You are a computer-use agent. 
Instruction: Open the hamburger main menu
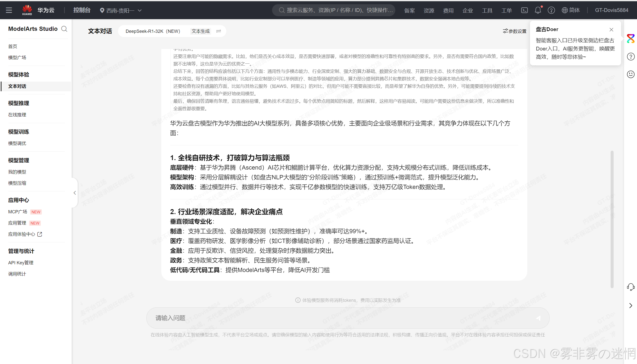click(9, 10)
